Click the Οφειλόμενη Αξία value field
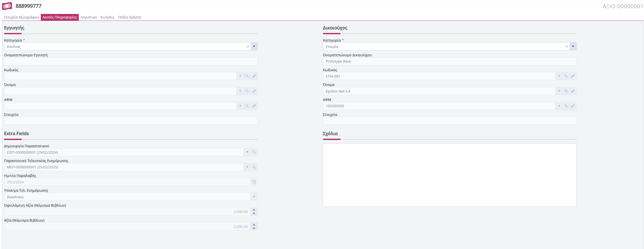644x249 pixels. 127,212
